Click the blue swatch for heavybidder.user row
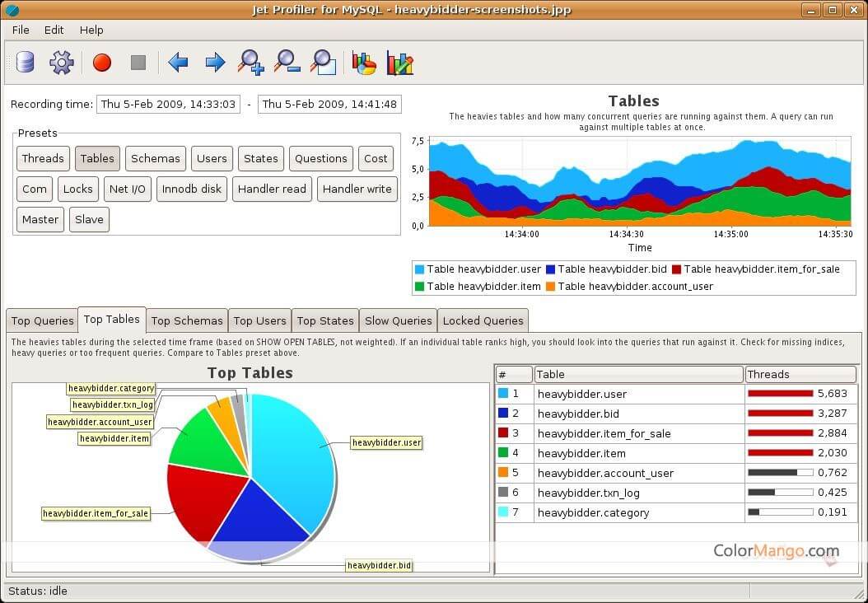The height and width of the screenshot is (603, 868). click(503, 394)
